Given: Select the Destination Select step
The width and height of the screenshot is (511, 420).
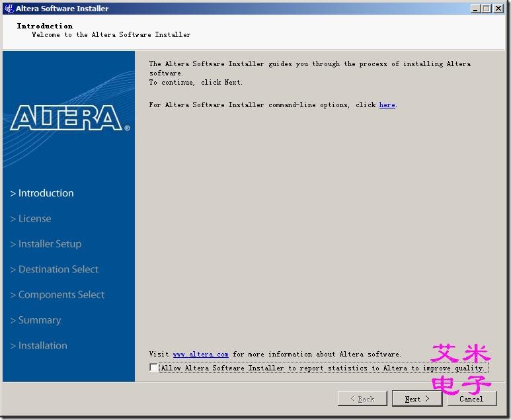Looking at the screenshot, I should tap(54, 269).
